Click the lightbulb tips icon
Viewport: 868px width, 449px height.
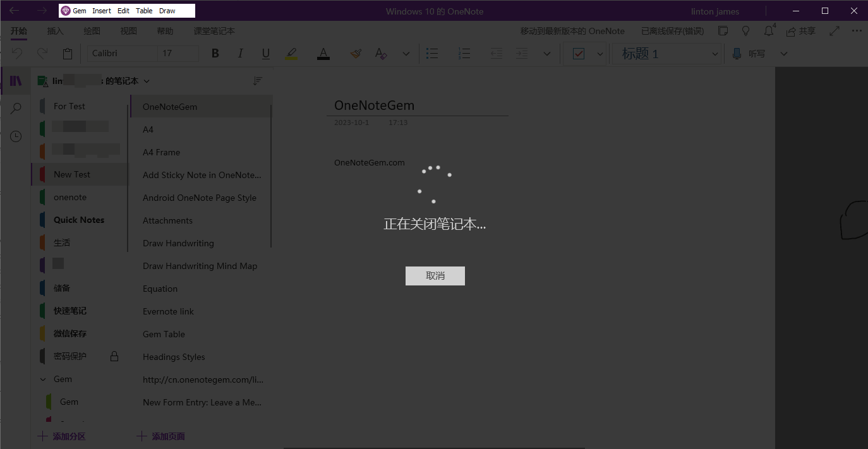[745, 31]
